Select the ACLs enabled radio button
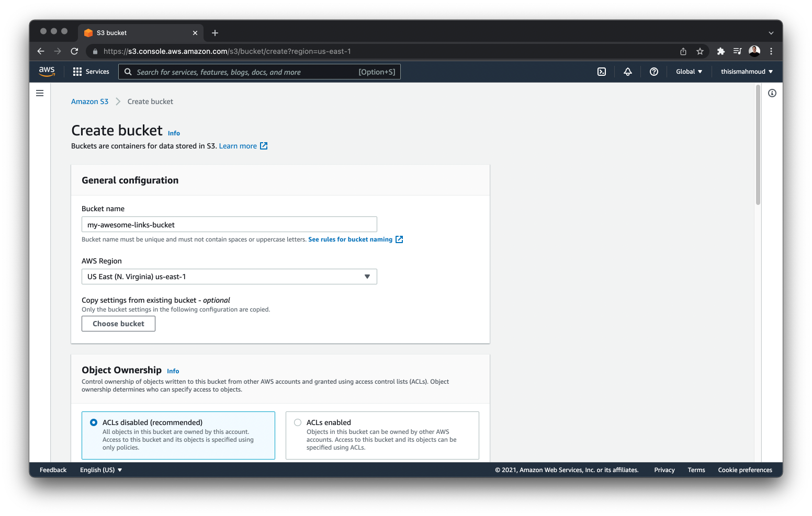 [297, 422]
